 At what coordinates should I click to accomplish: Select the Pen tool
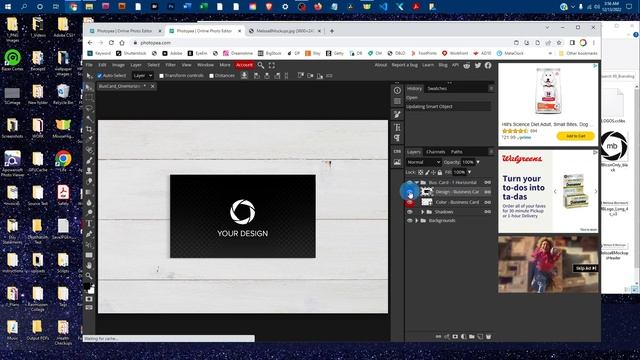pyautogui.click(x=89, y=234)
